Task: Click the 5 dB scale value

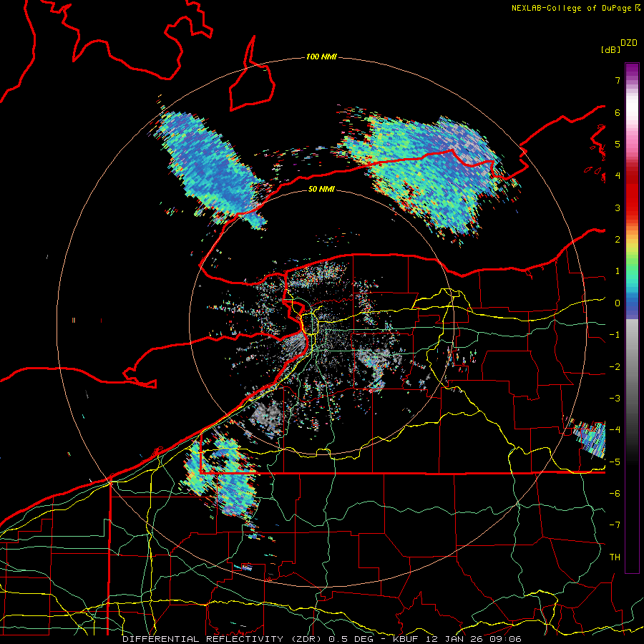Action: pyautogui.click(x=618, y=144)
